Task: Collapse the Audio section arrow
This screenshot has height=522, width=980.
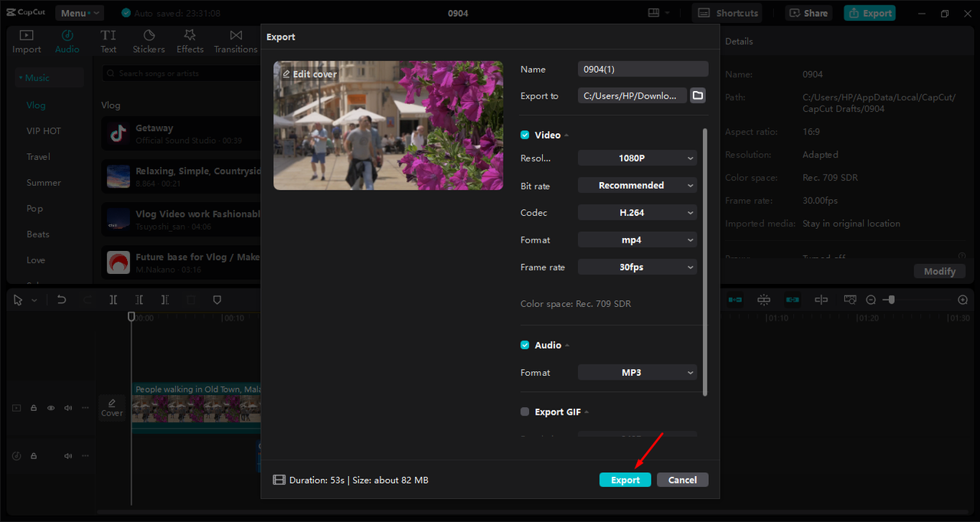Action: (x=567, y=346)
